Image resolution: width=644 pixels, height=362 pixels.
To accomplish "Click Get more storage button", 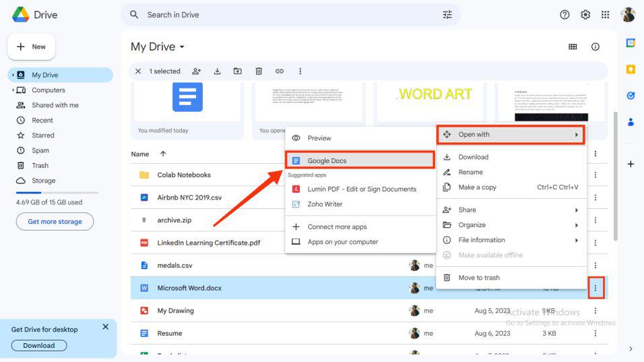I will [x=55, y=222].
